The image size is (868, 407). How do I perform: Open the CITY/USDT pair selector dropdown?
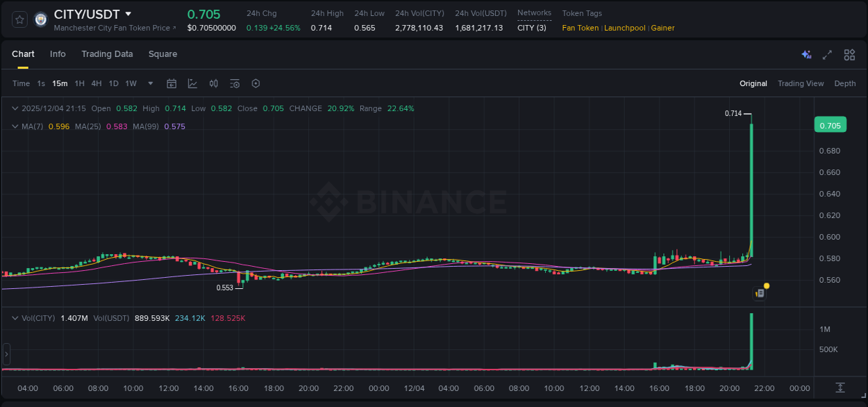coord(128,13)
